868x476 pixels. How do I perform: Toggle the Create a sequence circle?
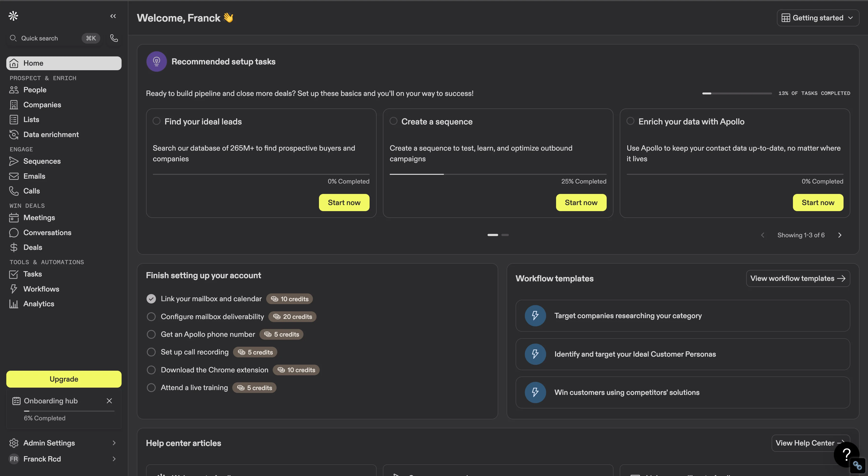pyautogui.click(x=393, y=121)
